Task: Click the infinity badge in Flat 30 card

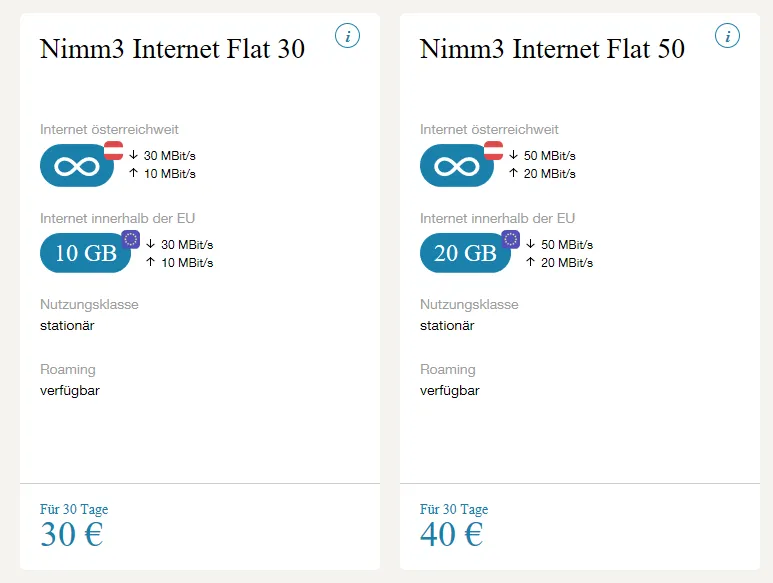Action: point(77,166)
